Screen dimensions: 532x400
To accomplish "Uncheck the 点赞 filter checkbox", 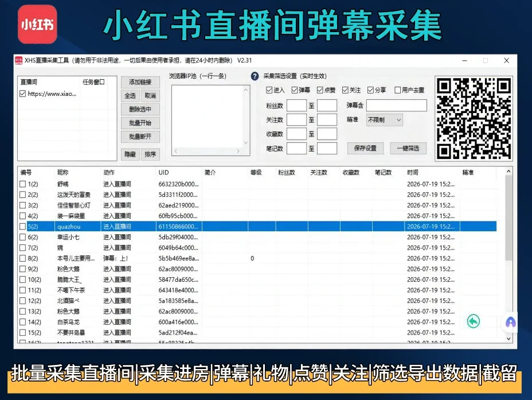I will click(320, 90).
